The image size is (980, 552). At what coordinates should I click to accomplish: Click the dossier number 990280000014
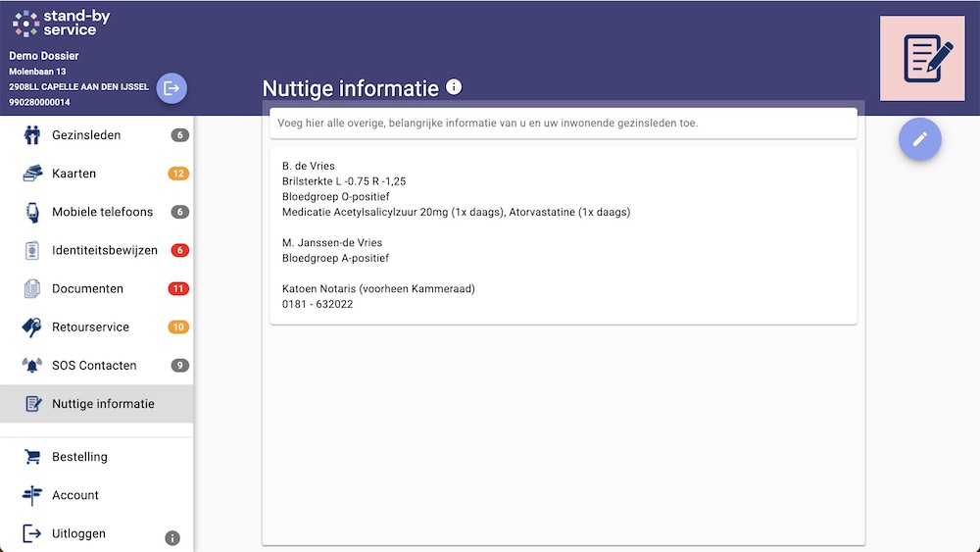point(39,102)
